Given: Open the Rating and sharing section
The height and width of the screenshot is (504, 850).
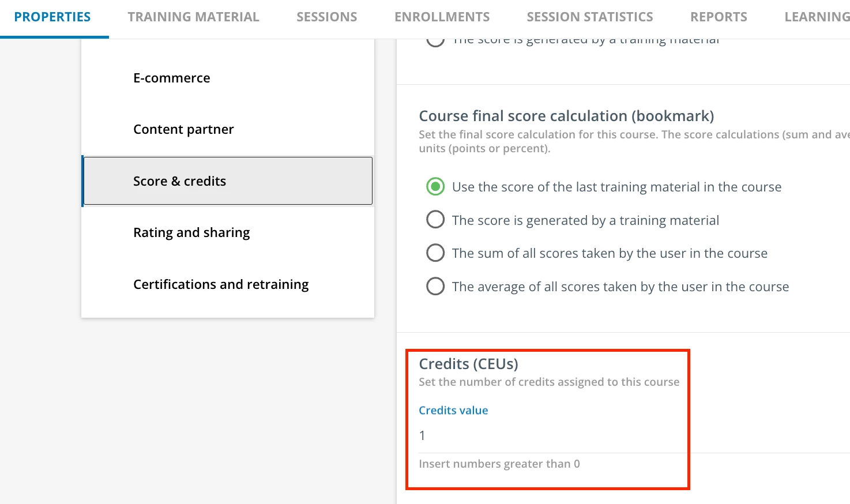Looking at the screenshot, I should pos(191,232).
